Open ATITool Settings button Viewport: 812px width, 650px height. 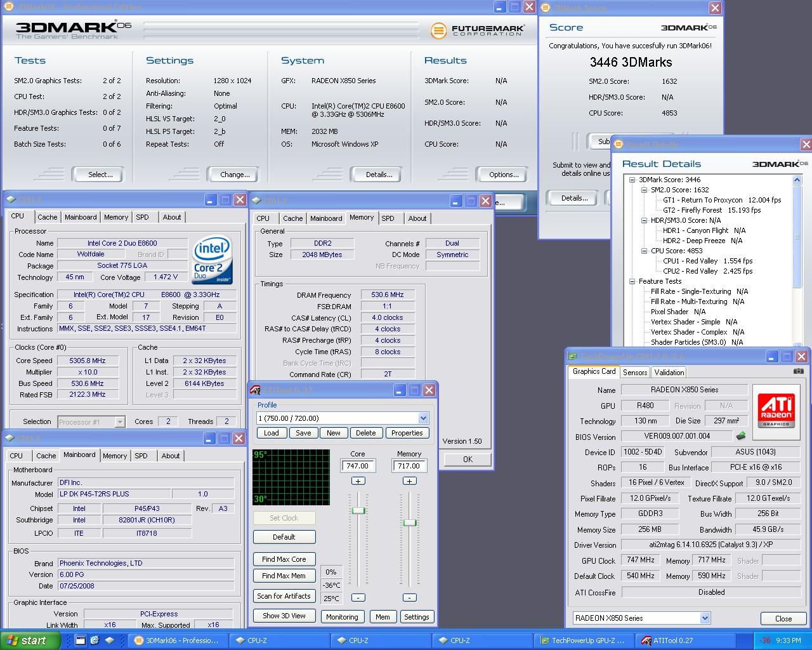coord(417,617)
